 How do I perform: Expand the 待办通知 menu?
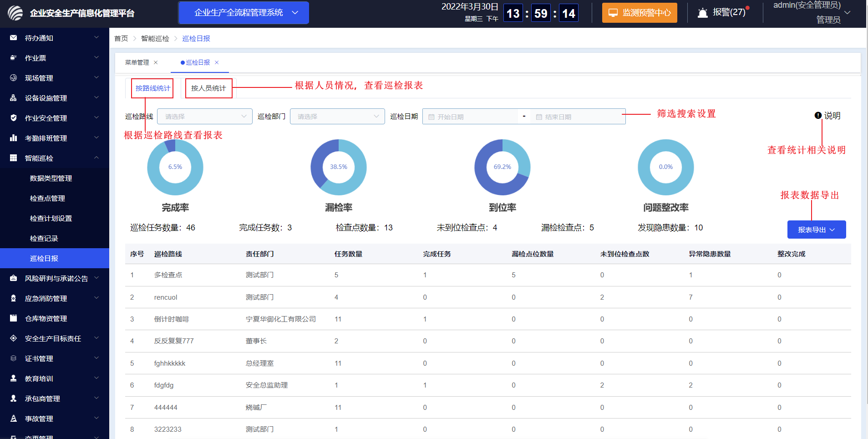coord(96,37)
